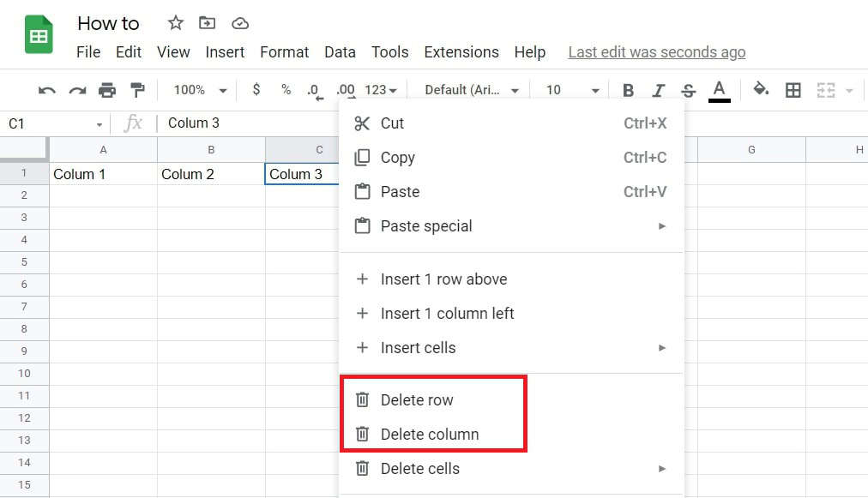Toggle bold formatting
This screenshot has height=498, width=868.
pos(629,90)
